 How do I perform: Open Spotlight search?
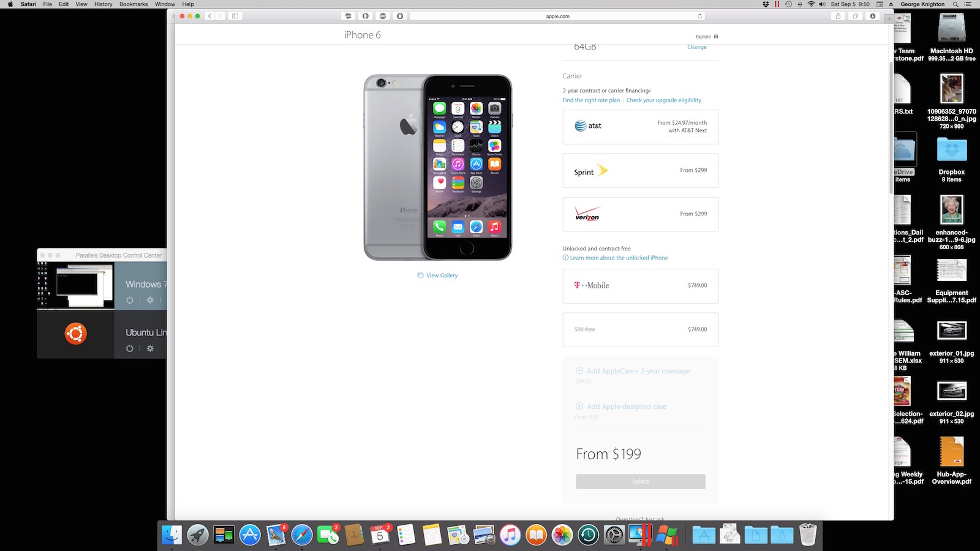pos(956,4)
